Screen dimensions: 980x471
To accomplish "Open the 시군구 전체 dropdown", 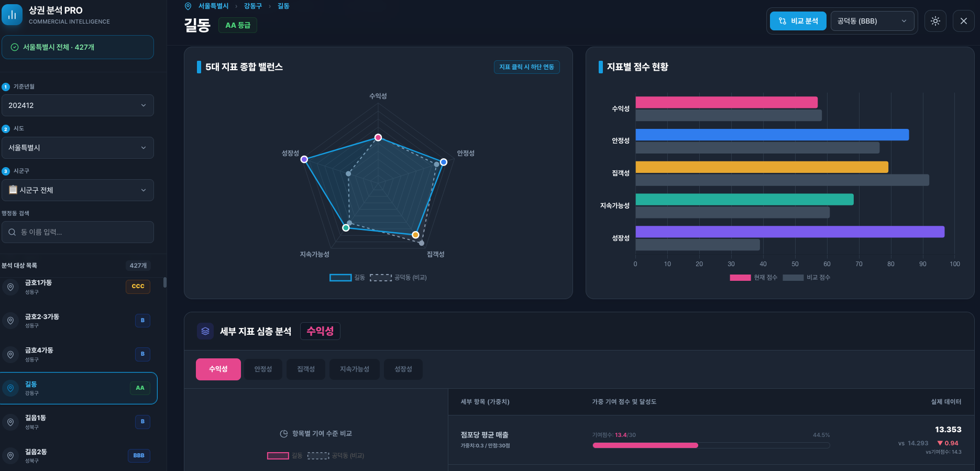I will point(78,190).
